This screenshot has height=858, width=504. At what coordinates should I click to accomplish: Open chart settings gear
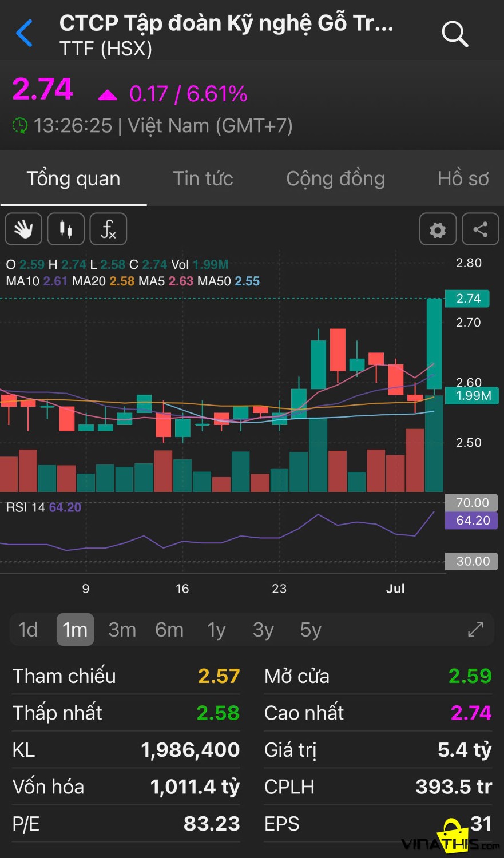[438, 229]
